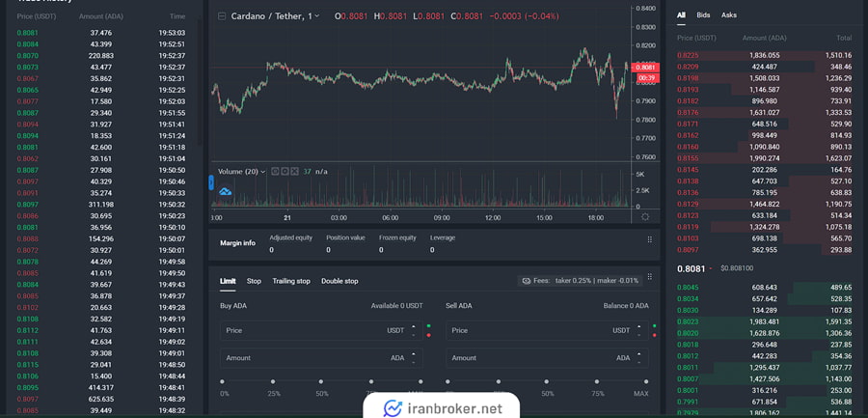Image resolution: width=868 pixels, height=418 pixels.
Task: Set the Buy ADA amount slider to 50%
Action: pyautogui.click(x=321, y=381)
